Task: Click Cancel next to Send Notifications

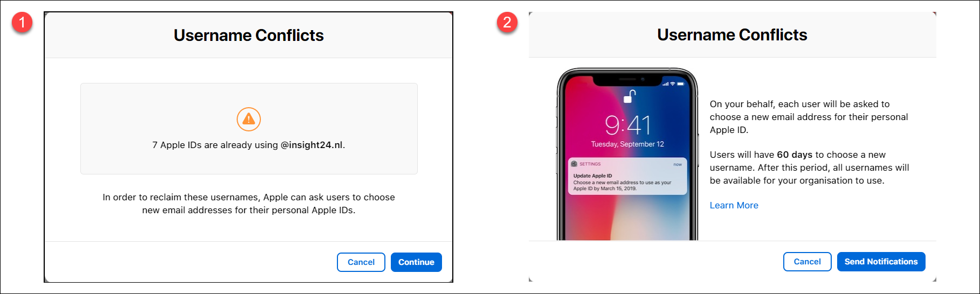Action: pos(807,262)
